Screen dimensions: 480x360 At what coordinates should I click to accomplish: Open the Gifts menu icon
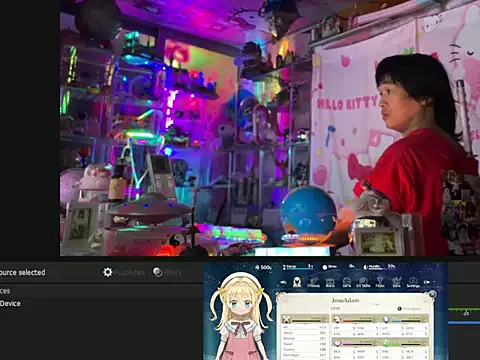[x=347, y=282]
